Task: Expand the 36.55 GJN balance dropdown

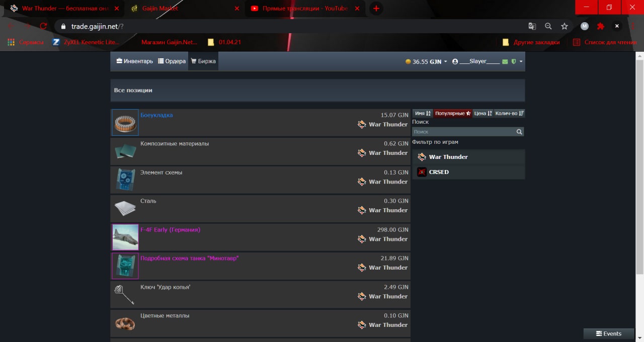Action: (x=426, y=61)
